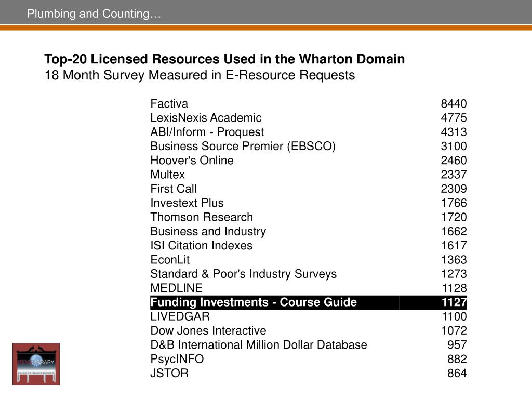The height and width of the screenshot is (399, 532).
Task: Select the Hoover's Online entry
Action: pyautogui.click(x=192, y=161)
